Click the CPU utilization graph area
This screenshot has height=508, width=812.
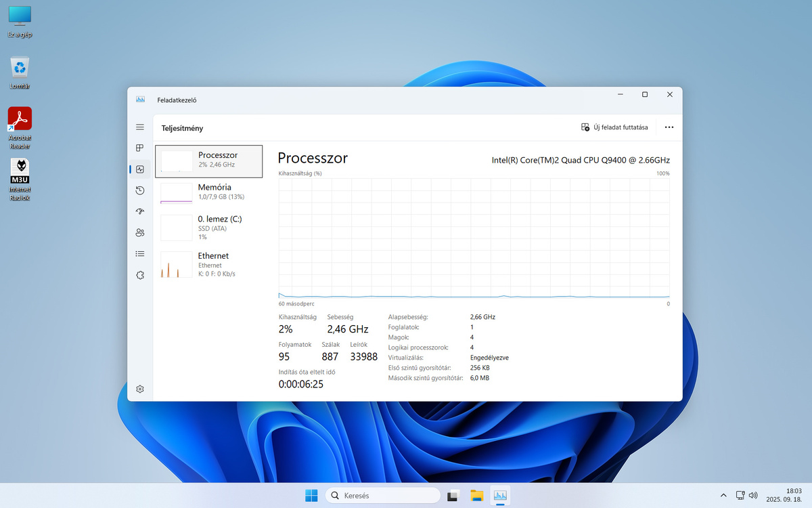(x=474, y=238)
